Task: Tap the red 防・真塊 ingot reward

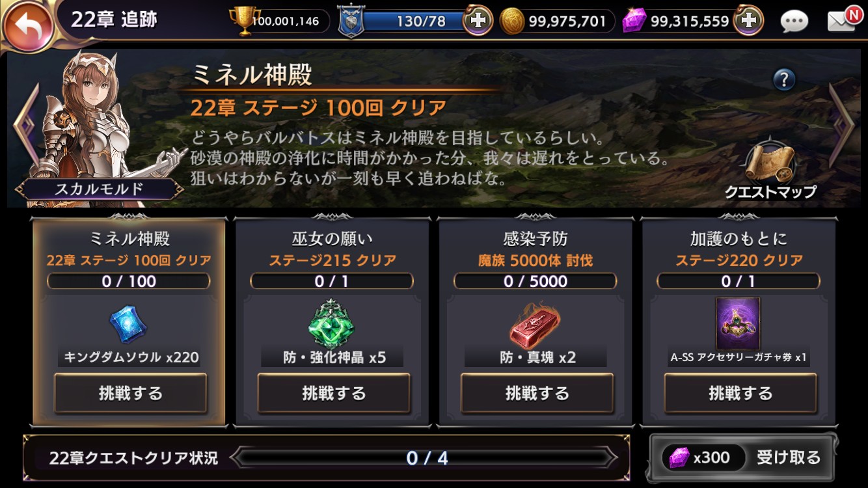Action: pyautogui.click(x=536, y=323)
